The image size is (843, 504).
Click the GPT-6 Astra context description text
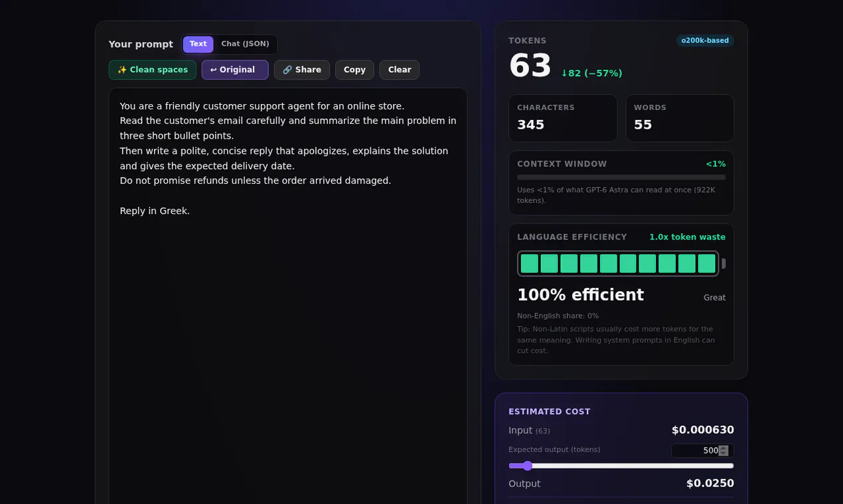616,195
